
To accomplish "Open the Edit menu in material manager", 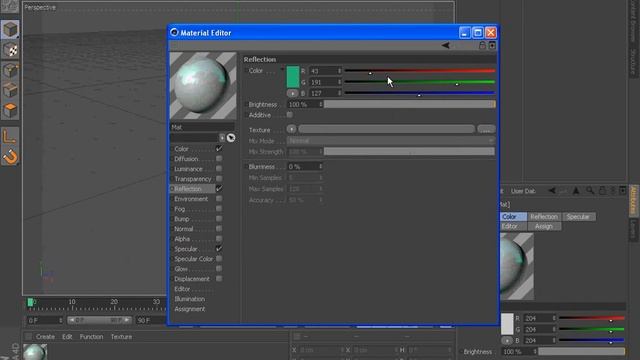I will point(67,337).
